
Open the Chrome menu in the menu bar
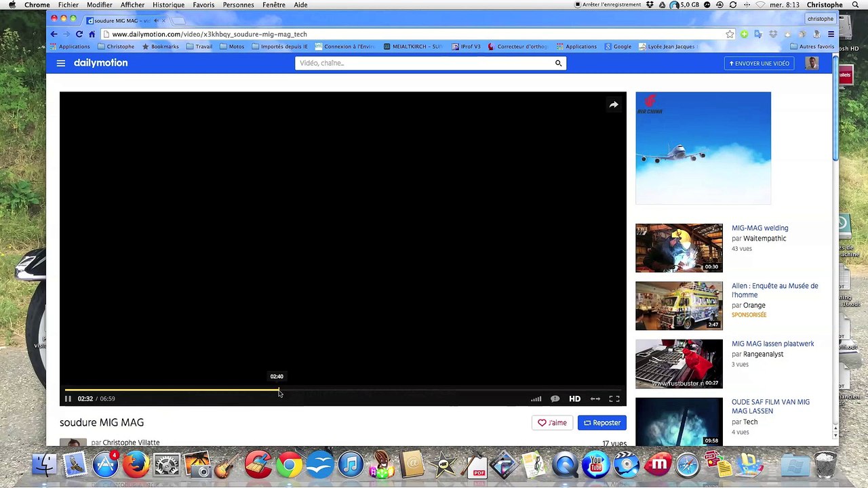[x=37, y=5]
